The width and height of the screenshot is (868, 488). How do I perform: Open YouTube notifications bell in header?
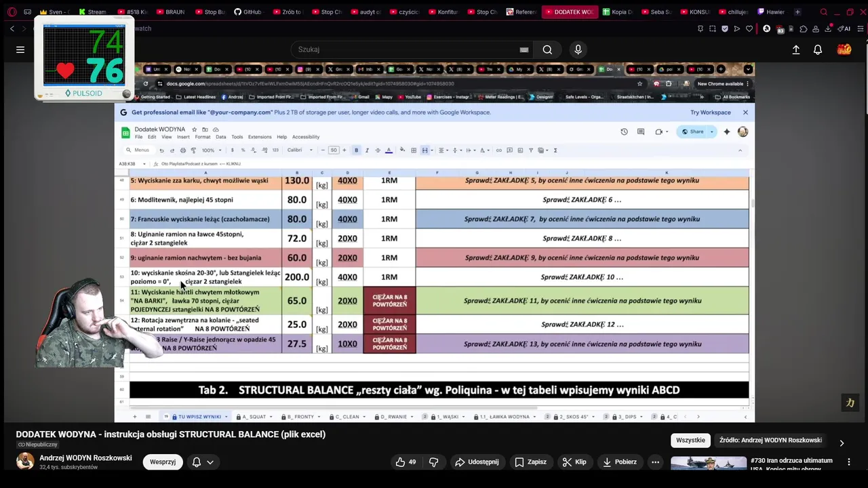818,49
